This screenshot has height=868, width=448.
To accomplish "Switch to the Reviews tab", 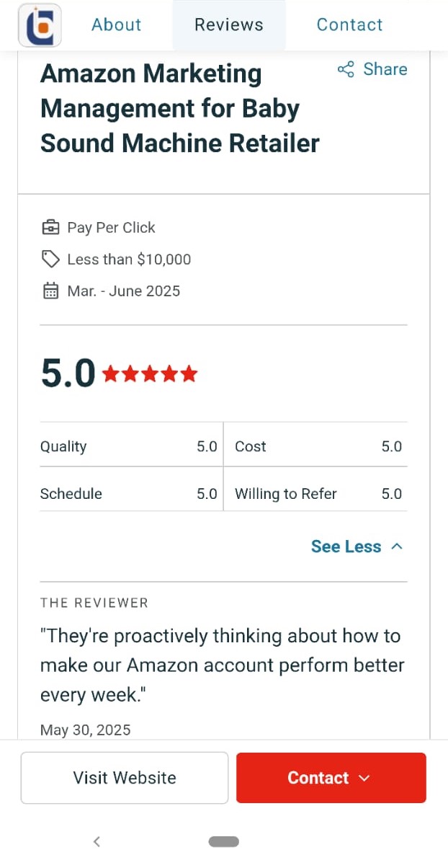I will tap(229, 25).
